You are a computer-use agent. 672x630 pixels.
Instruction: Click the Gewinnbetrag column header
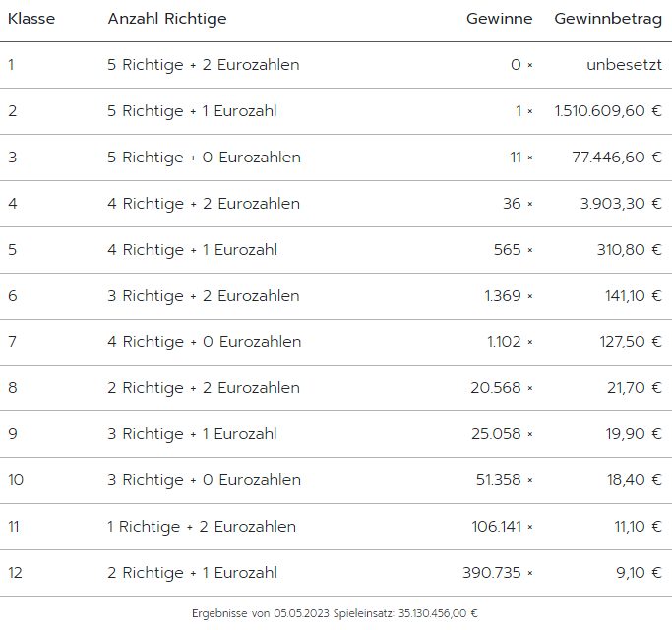tap(608, 19)
